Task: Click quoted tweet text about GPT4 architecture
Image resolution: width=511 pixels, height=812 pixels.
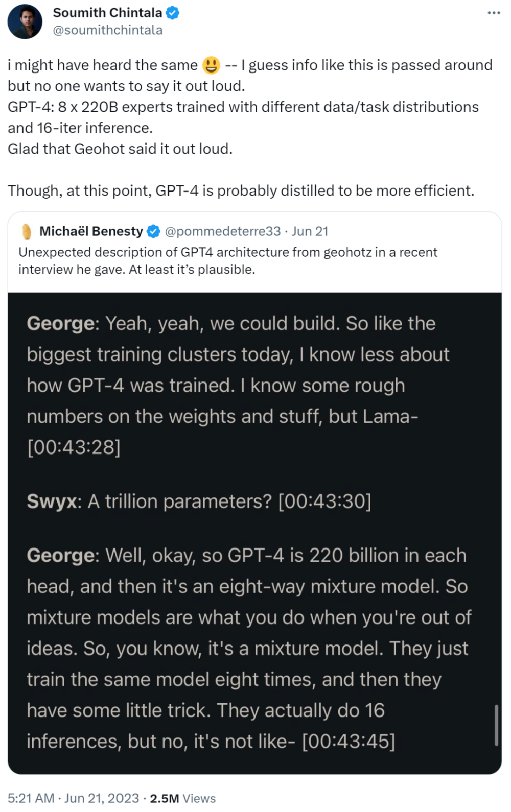Action: 228,260
